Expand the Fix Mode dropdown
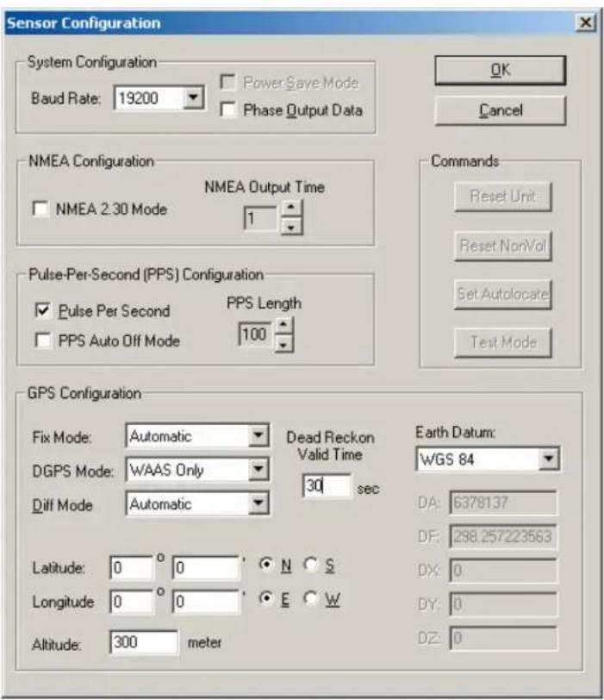The width and height of the screenshot is (604, 700). 258,435
